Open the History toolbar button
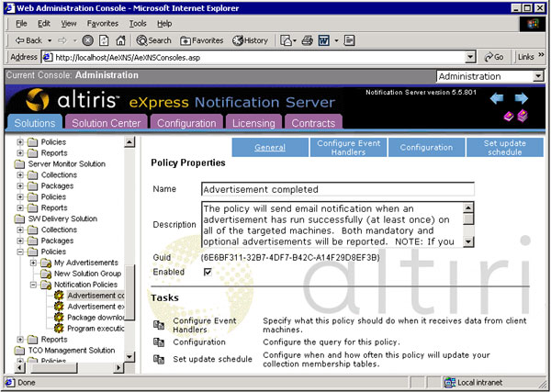This screenshot has height=392, width=551. point(250,40)
